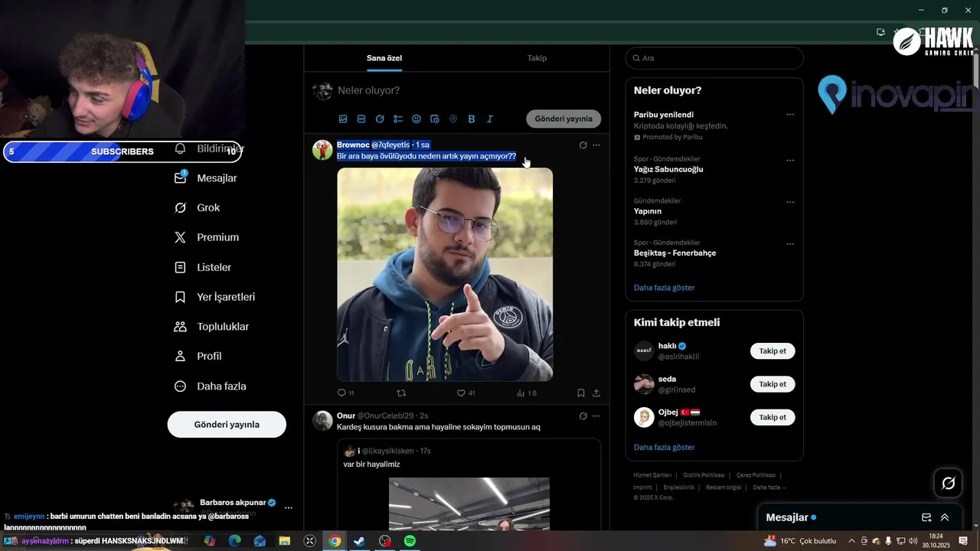Screen dimensions: 980x551
Task: Reply to Brownoc's post
Action: pyautogui.click(x=345, y=393)
